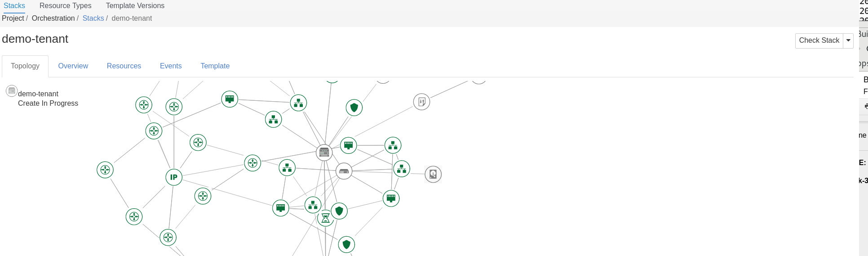
Task: Open the Resource Types section
Action: [66, 5]
